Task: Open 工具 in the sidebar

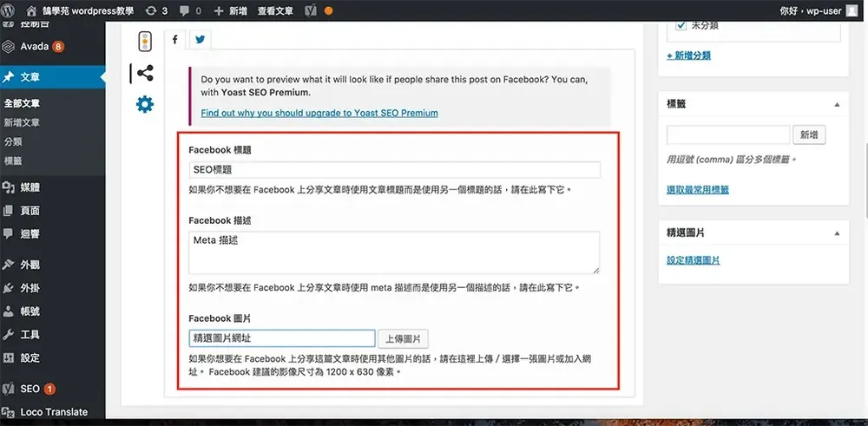Action: [53, 335]
